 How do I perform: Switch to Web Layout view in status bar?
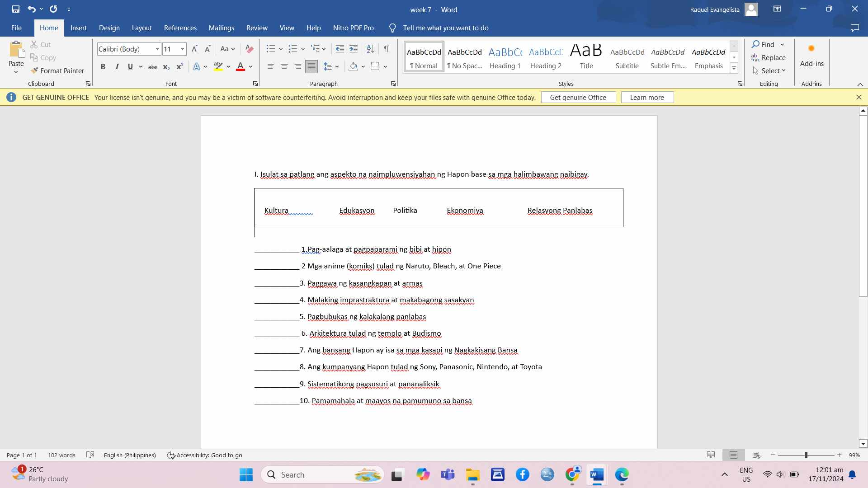(756, 455)
